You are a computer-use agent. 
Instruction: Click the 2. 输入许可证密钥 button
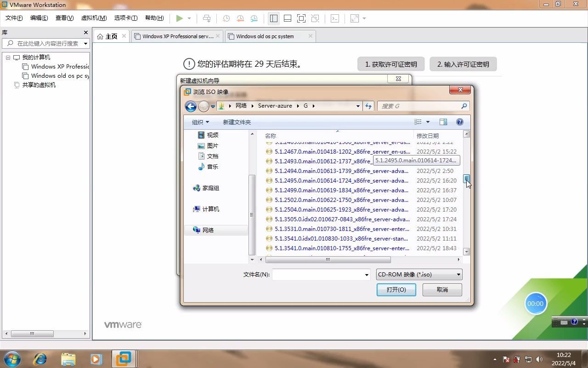point(463,64)
